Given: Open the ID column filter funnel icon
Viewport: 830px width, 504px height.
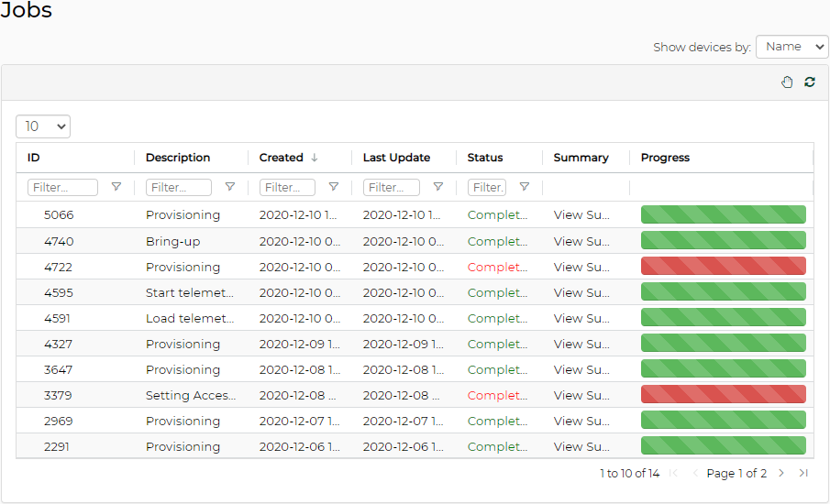Looking at the screenshot, I should coord(116,187).
